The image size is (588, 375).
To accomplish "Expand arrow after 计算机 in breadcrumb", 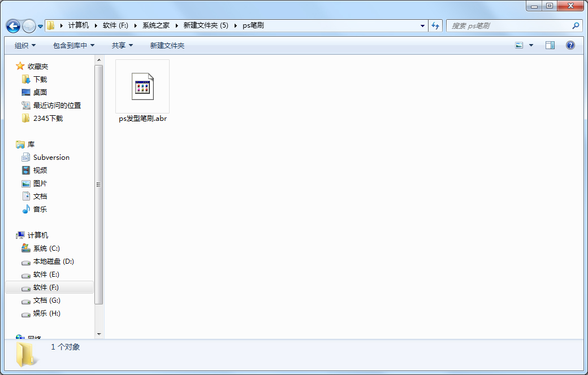I will coord(96,25).
